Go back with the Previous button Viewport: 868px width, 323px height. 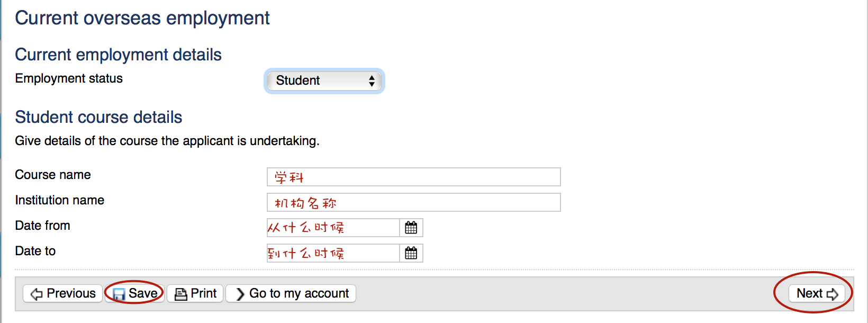coord(63,293)
